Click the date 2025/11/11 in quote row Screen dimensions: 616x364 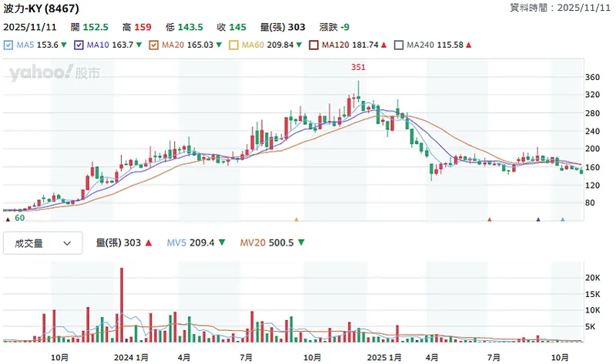[x=30, y=27]
